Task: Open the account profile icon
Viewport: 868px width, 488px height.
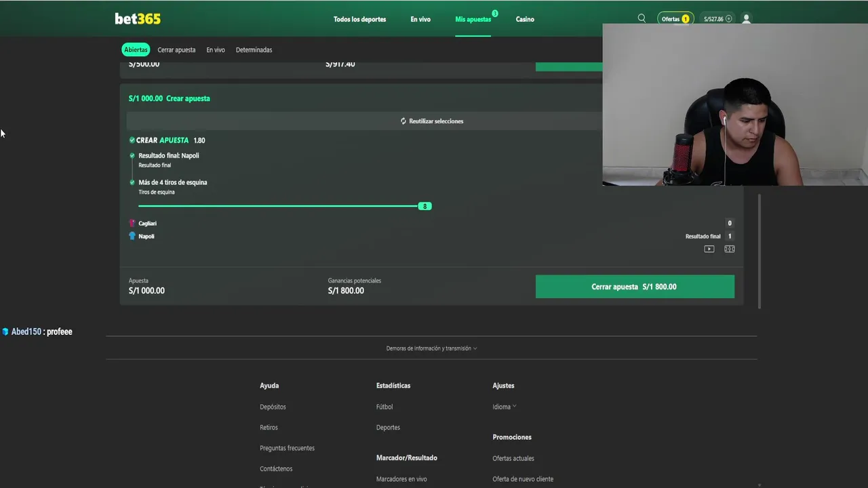Action: click(x=746, y=19)
